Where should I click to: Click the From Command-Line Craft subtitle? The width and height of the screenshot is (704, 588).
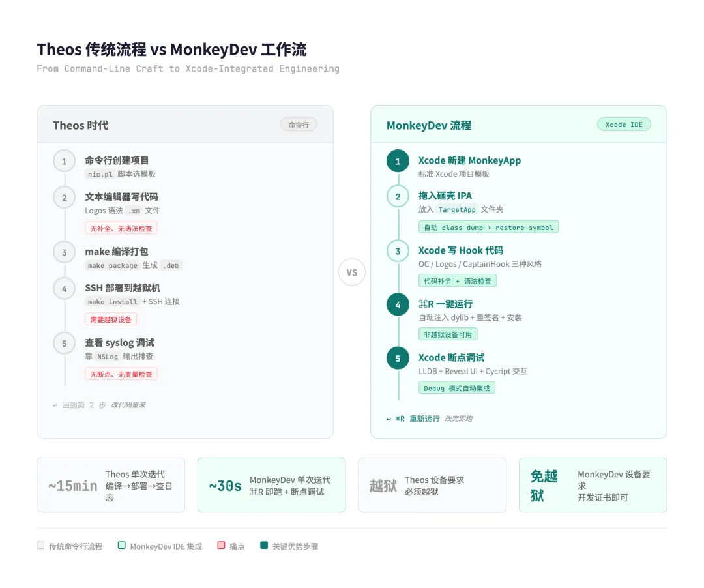point(188,68)
